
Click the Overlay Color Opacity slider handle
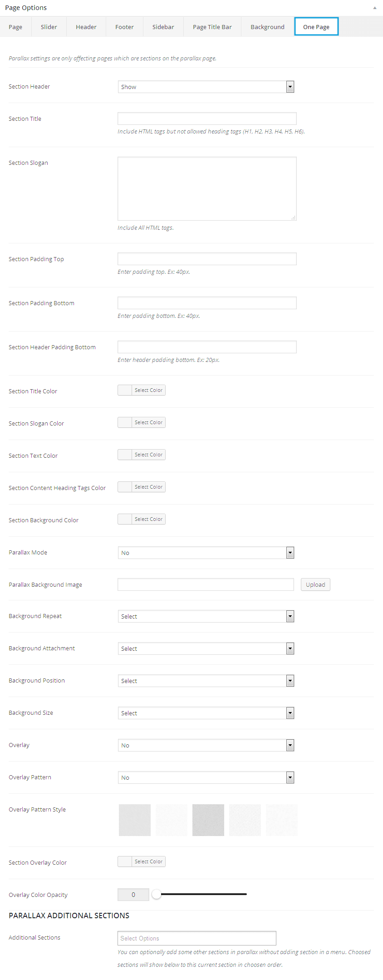[157, 894]
